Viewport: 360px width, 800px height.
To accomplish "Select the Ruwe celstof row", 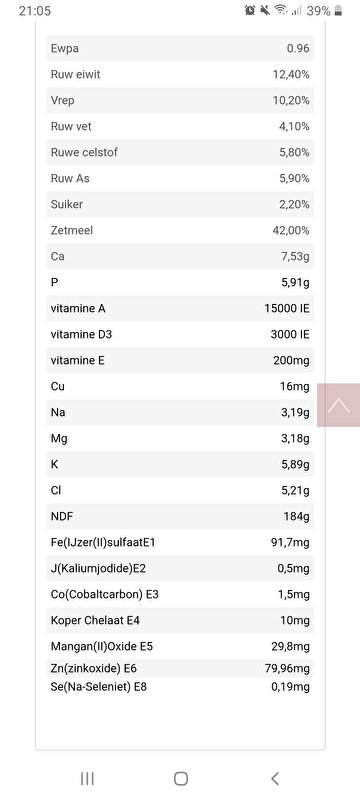I will coord(180,152).
